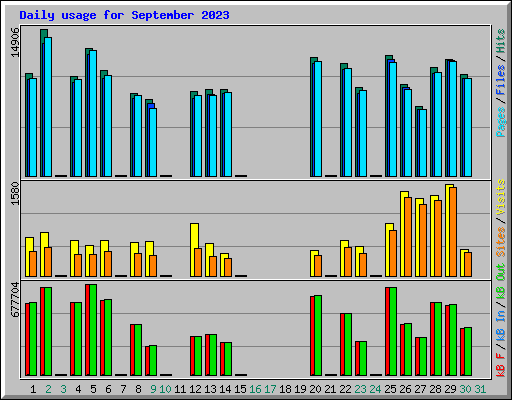Select day 20 on the x-axis
The height and width of the screenshot is (400, 512).
[315, 389]
